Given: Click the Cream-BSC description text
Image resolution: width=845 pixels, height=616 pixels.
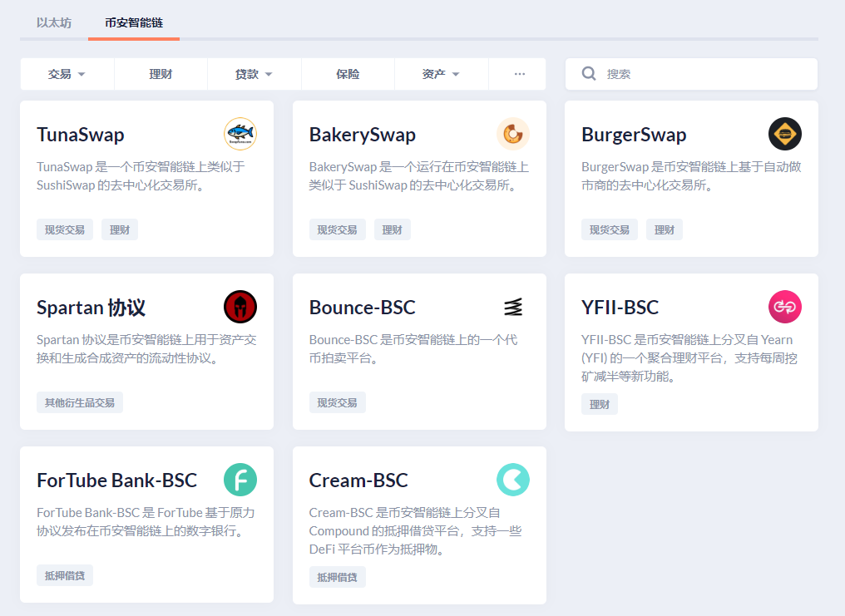Looking at the screenshot, I should point(416,531).
